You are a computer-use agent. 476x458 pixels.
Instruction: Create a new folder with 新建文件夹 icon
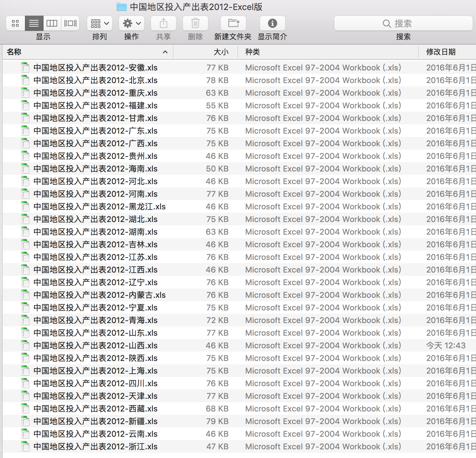coord(233,23)
